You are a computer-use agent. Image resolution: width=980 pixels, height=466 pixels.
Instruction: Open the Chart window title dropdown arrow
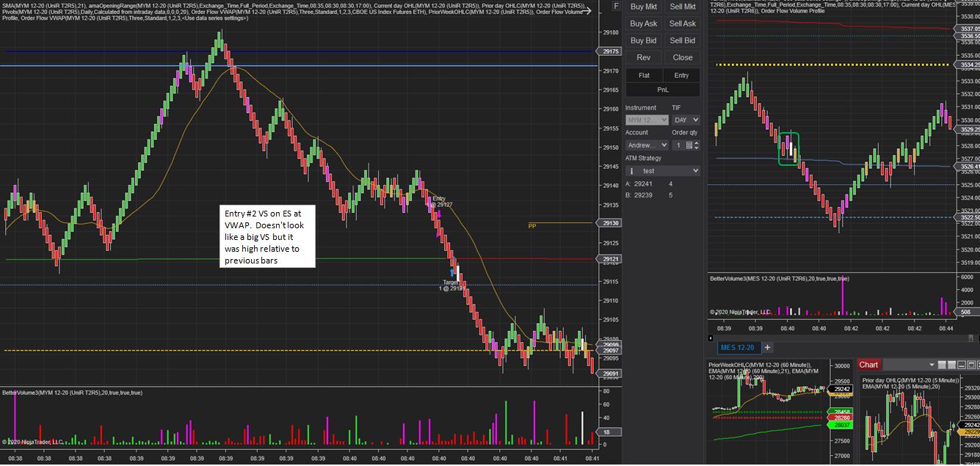[x=932, y=365]
